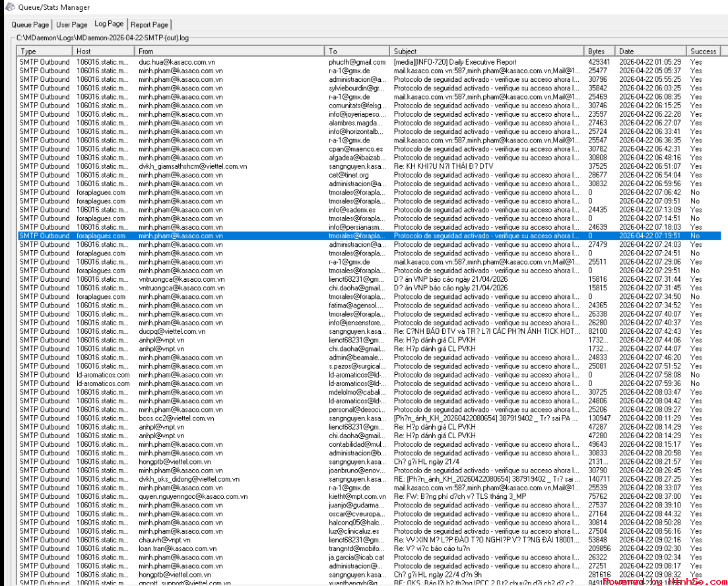This screenshot has width=728, height=586.
Task: Select the Daily Executive Report log row
Action: point(455,62)
